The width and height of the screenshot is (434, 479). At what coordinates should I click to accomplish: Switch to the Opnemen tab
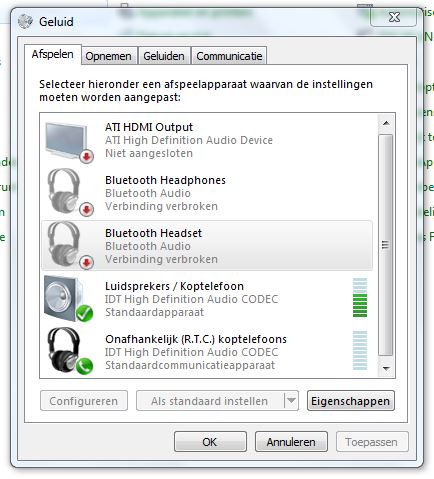point(108,56)
